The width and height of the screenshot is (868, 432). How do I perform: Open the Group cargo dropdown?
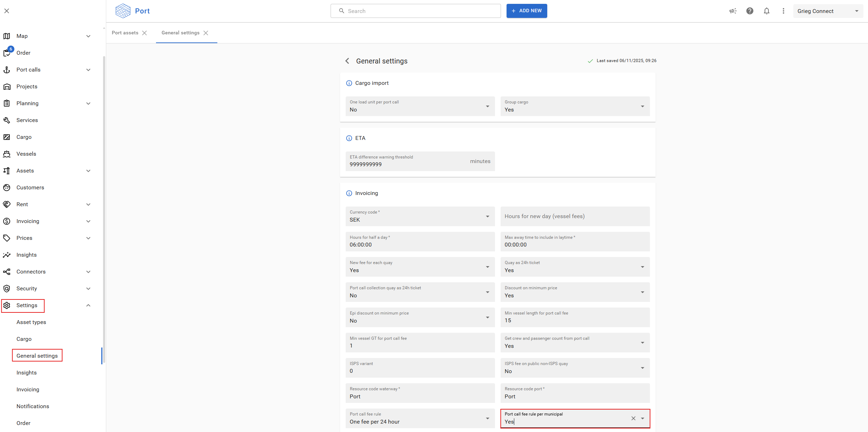pos(642,106)
